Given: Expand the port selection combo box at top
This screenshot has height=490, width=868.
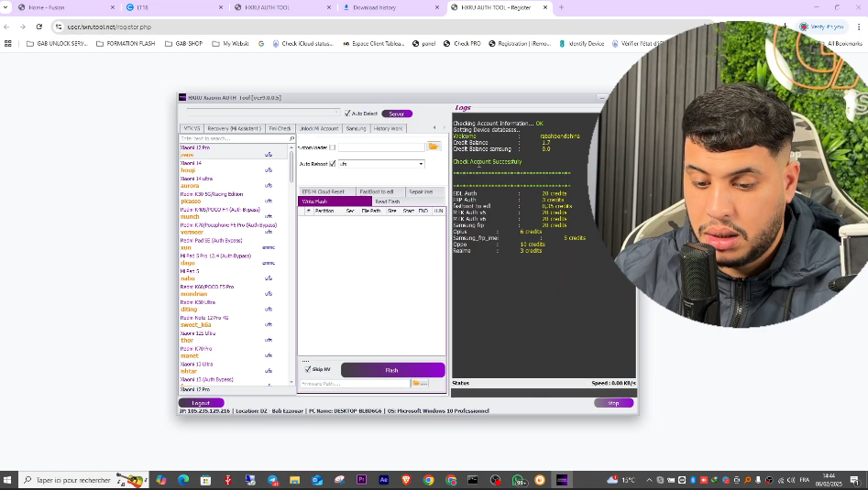Looking at the screenshot, I should 261,113.
